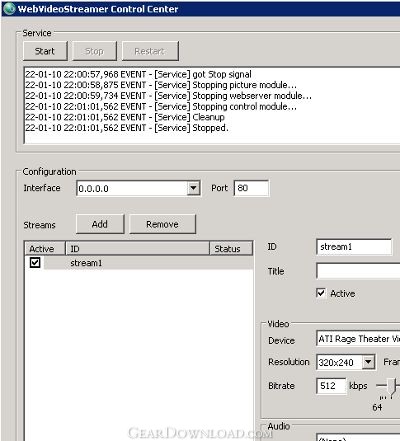Click the Port number field
The height and width of the screenshot is (441, 400).
pos(251,188)
